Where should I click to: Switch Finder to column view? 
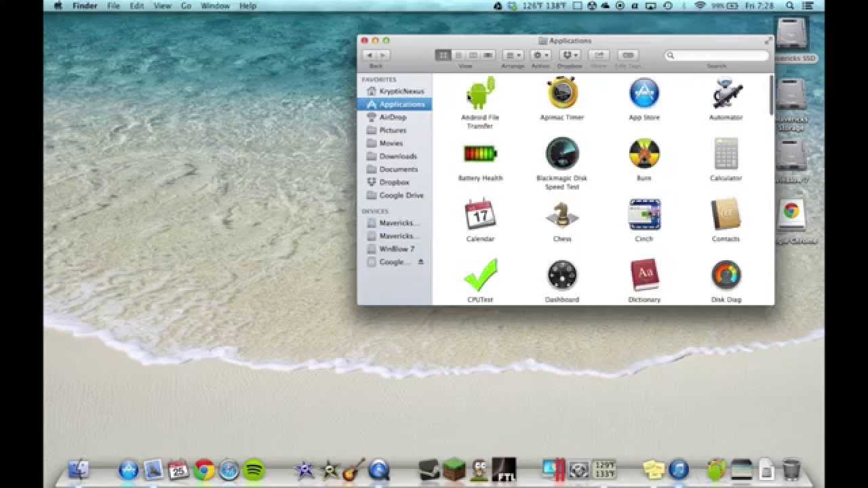point(473,55)
